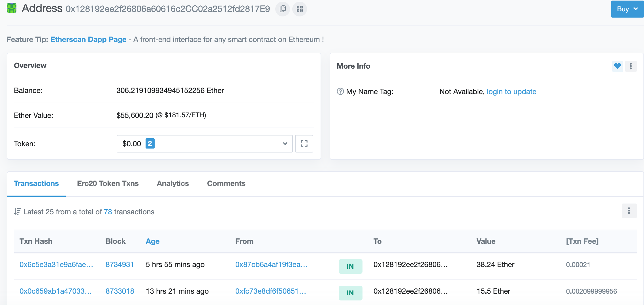Click To address in 15.5 Ether row
The image size is (644, 305).
pyautogui.click(x=411, y=291)
